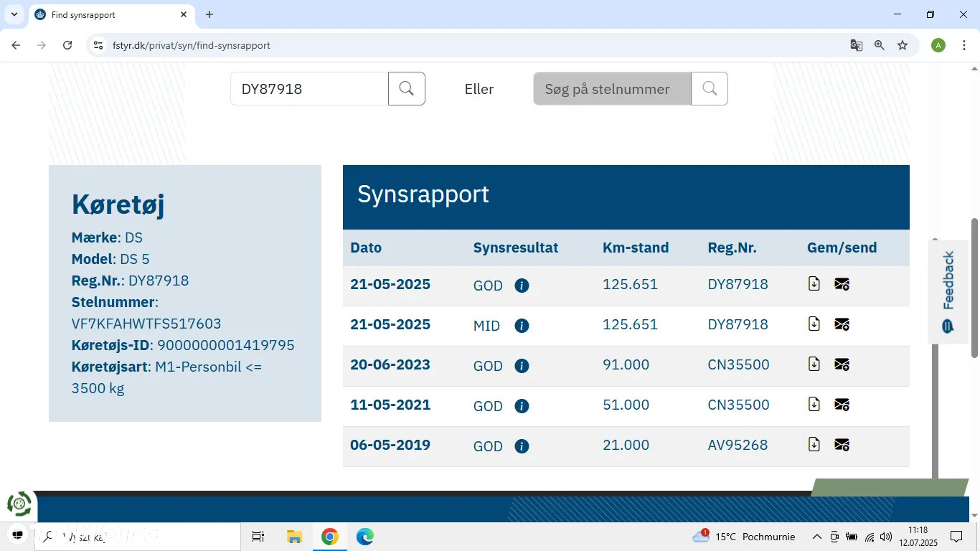Viewport: 980px width, 551px height.
Task: Bookmark this page star icon
Action: point(903,45)
